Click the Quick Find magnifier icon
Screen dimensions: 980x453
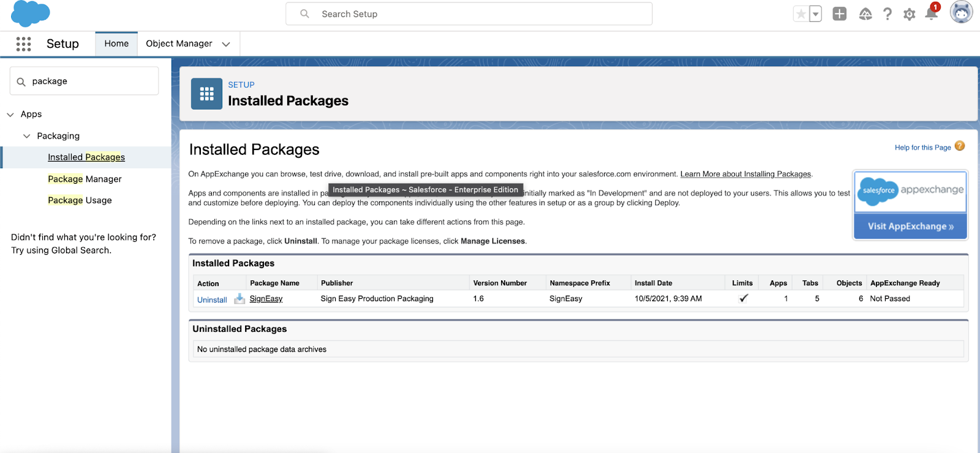point(21,81)
